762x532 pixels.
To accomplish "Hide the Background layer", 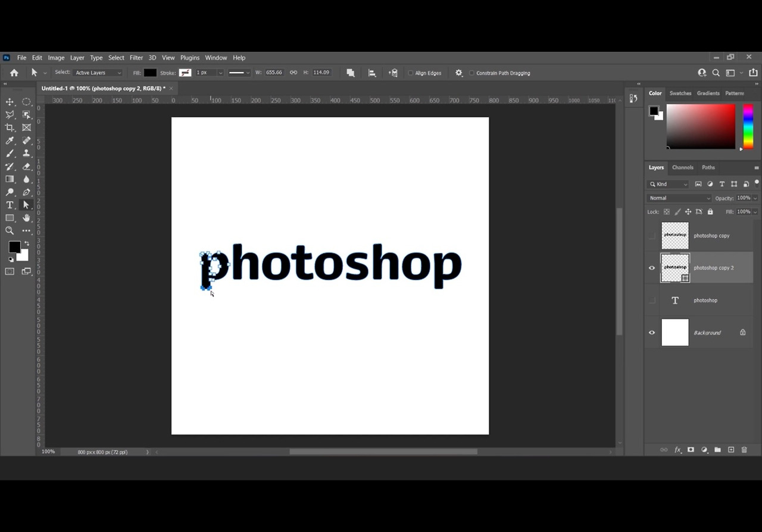I will pyautogui.click(x=652, y=333).
